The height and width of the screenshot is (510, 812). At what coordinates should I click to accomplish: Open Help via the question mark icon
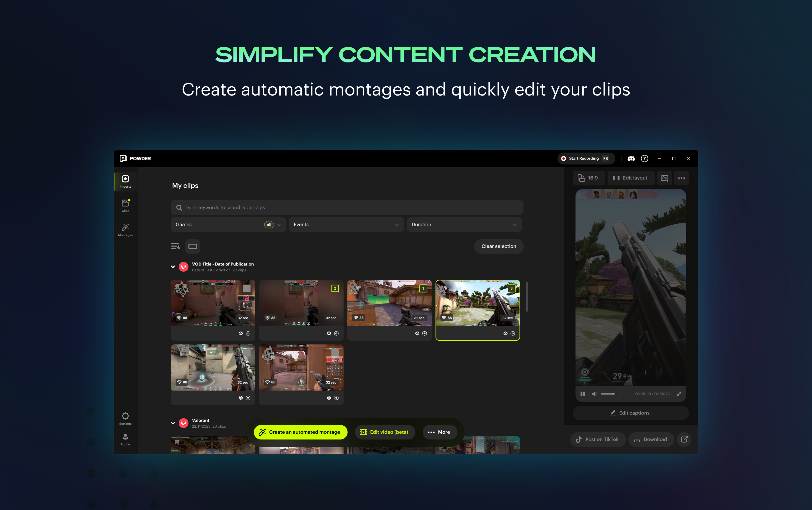(645, 158)
